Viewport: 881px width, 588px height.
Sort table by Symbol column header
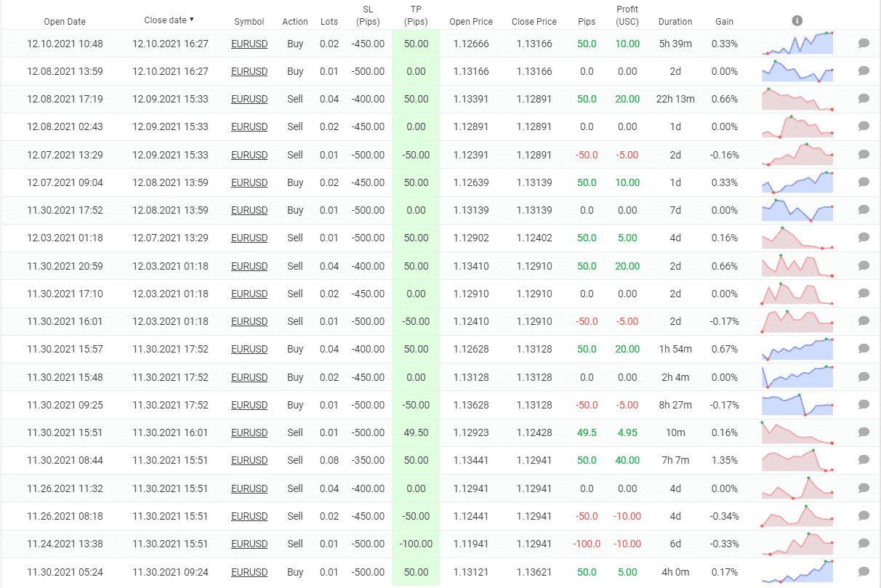pos(249,22)
